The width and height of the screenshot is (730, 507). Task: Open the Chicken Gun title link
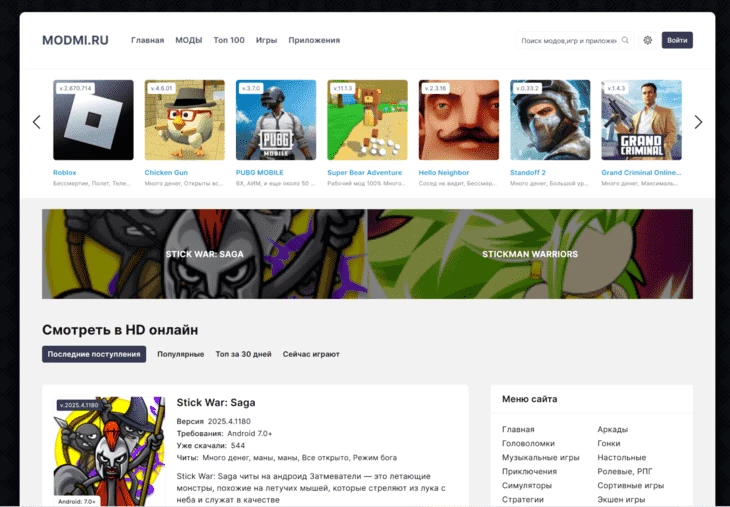click(166, 172)
